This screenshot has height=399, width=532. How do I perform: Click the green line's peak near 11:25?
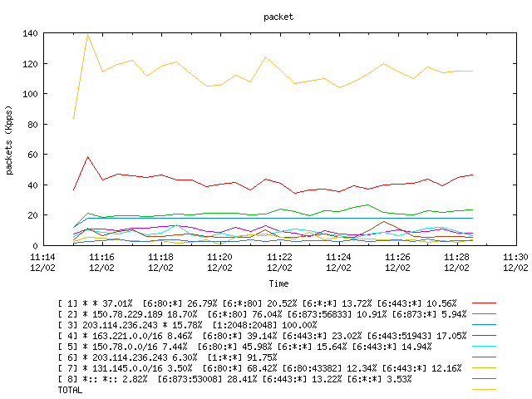pyautogui.click(x=368, y=205)
